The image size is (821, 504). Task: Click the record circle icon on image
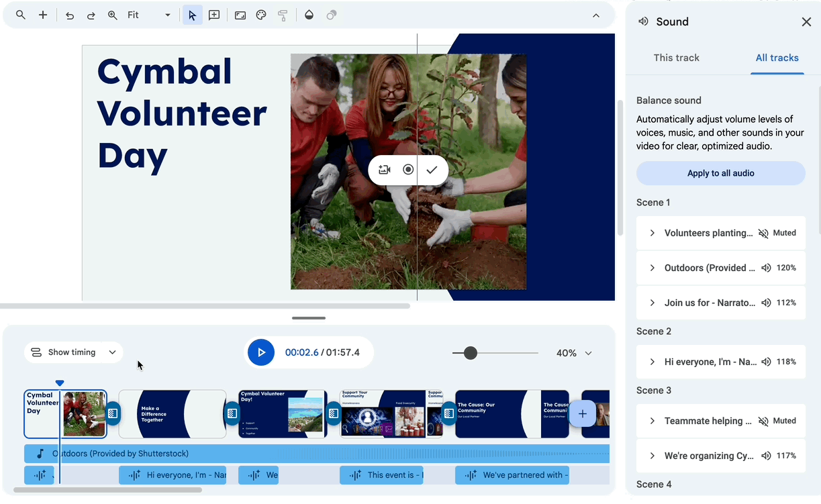pos(408,170)
